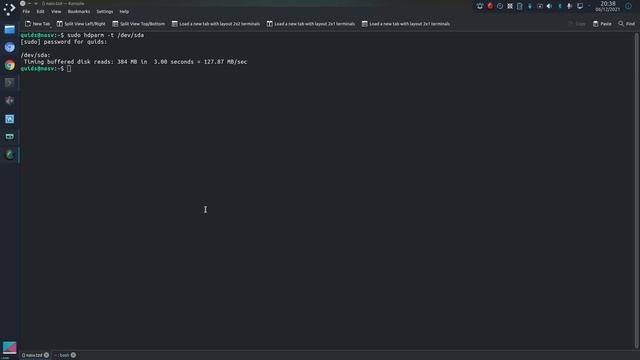Open the Help menu
Screen dimensions: 640x360
[124, 11]
